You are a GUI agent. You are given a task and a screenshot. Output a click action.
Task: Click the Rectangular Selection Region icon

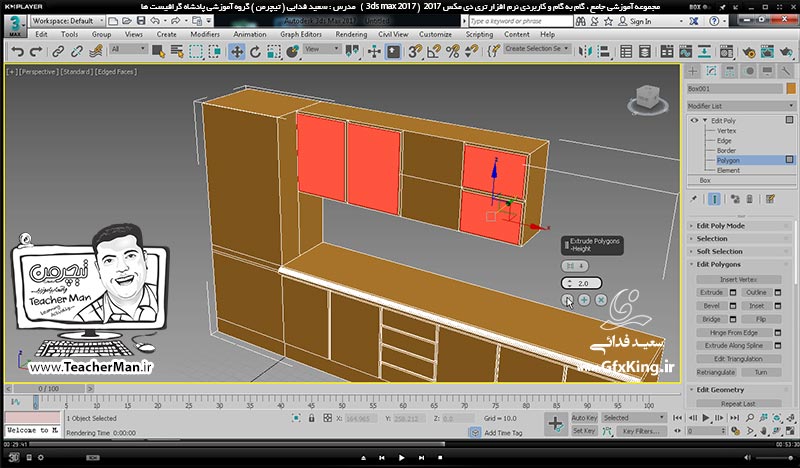(196, 52)
